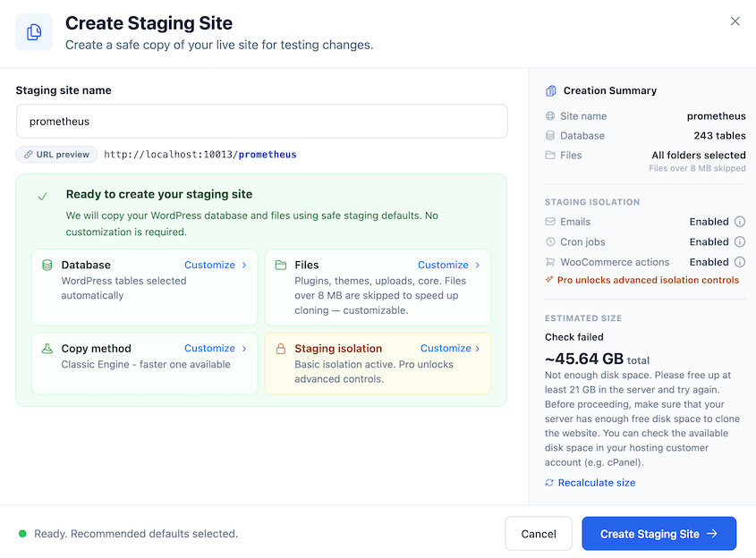The height and width of the screenshot is (558, 756).
Task: Expand Staging isolation card chevron
Action: pos(478,349)
